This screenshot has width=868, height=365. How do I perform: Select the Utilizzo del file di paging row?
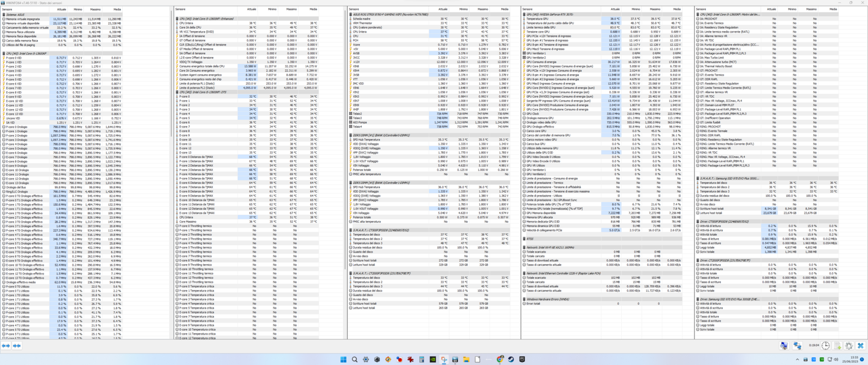[62, 45]
